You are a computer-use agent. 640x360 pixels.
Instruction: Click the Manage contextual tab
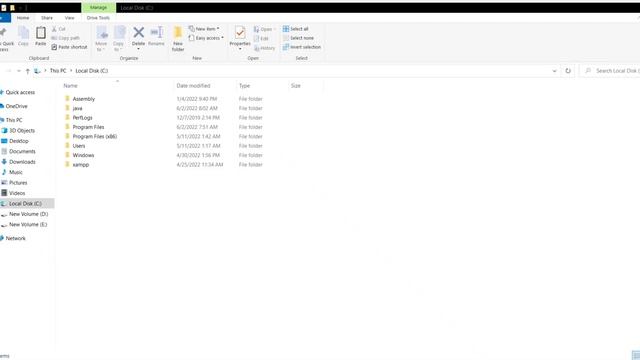point(98,8)
